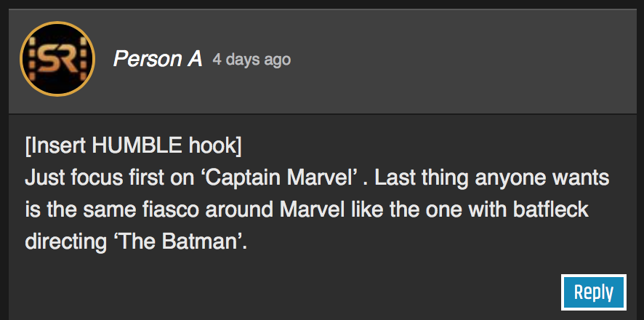Click the '4 days ago' timestamp

pos(251,60)
